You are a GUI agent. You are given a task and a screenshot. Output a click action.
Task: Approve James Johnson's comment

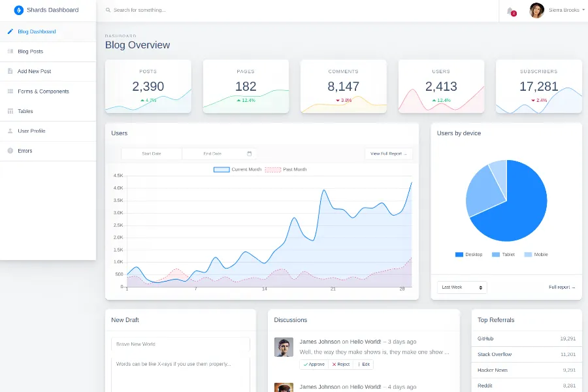314,364
